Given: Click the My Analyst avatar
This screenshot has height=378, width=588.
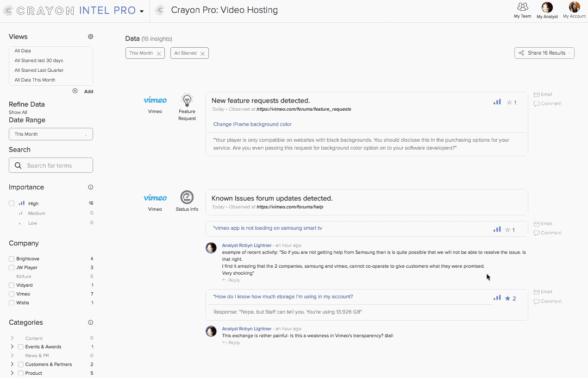Looking at the screenshot, I should tap(547, 7).
